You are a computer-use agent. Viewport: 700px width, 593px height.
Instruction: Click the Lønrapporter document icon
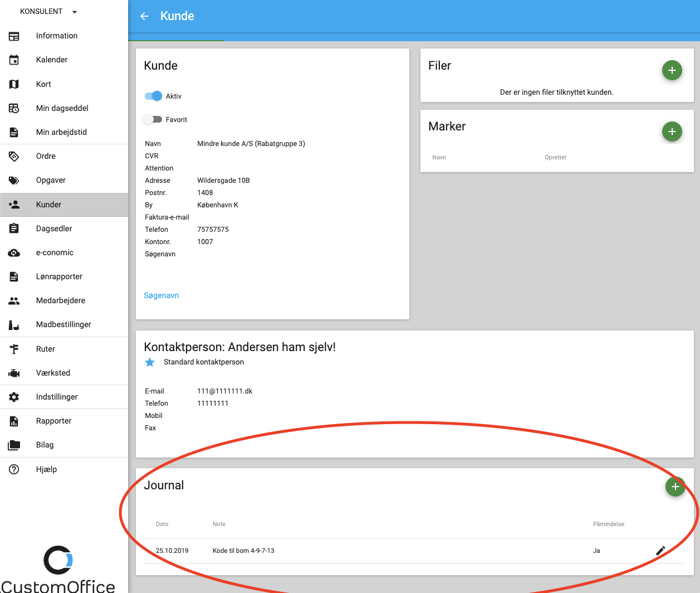click(x=14, y=277)
